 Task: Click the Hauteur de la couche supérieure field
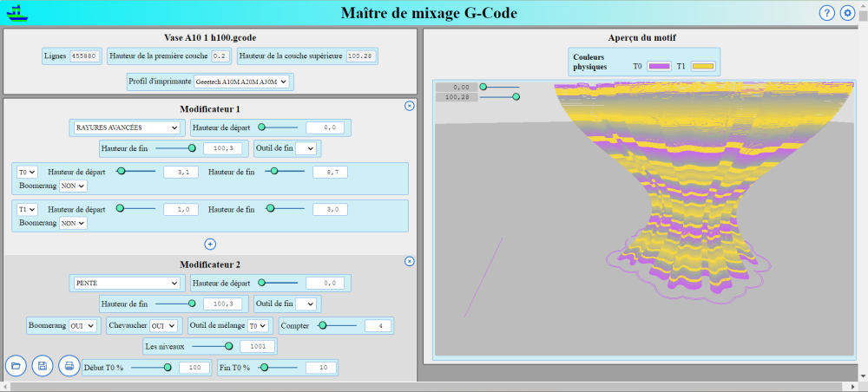point(362,56)
